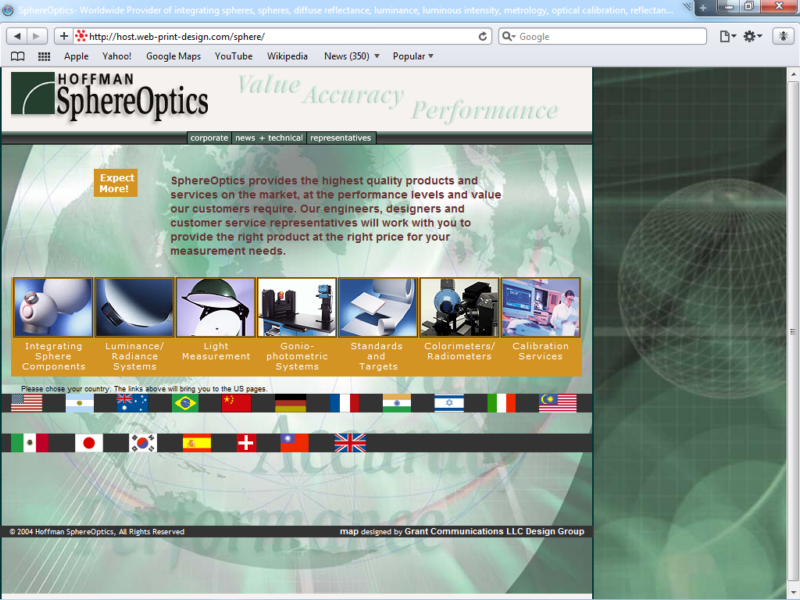Open the YouTube bookmark
800x600 pixels.
(x=234, y=56)
